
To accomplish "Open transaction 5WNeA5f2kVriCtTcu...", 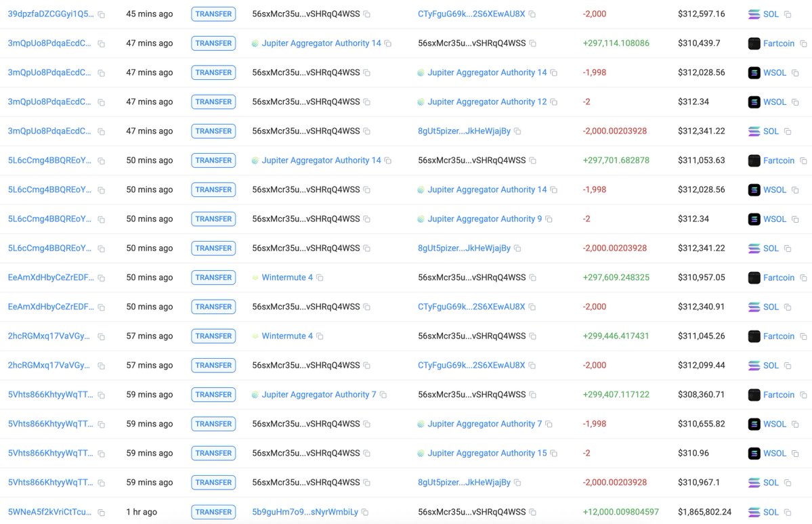I will click(49, 512).
